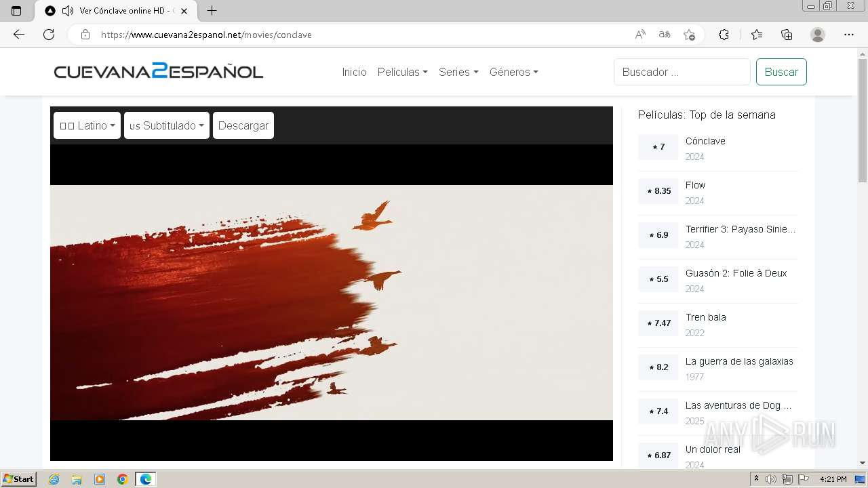Screen dimensions: 868x488
Task: Click the browser Back arrow
Action: pos(19,35)
